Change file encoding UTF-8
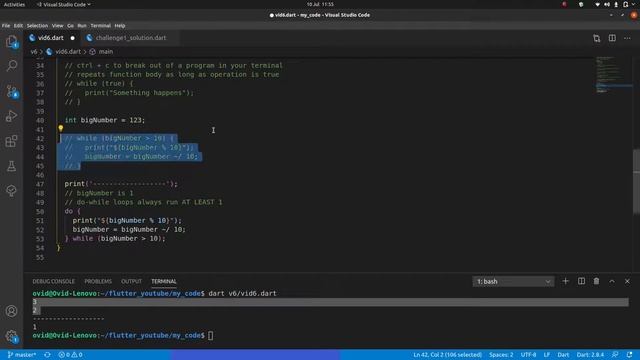The height and width of the screenshot is (360, 640). [528, 355]
